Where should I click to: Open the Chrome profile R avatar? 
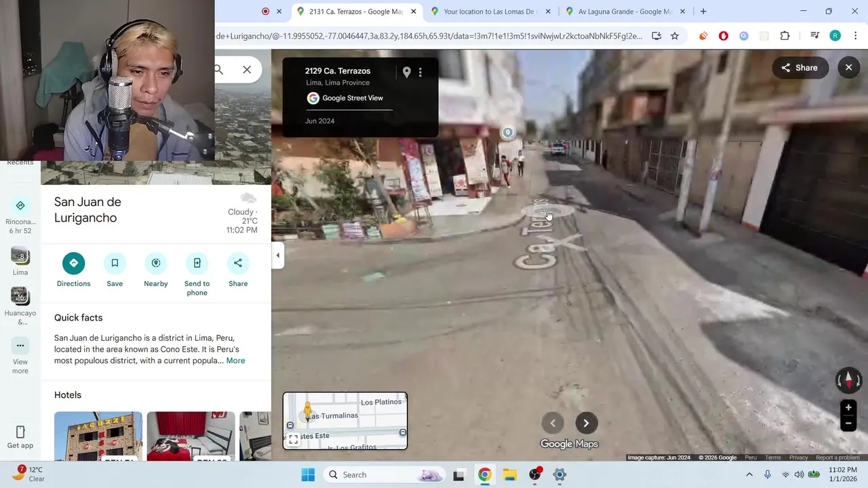[x=835, y=36]
